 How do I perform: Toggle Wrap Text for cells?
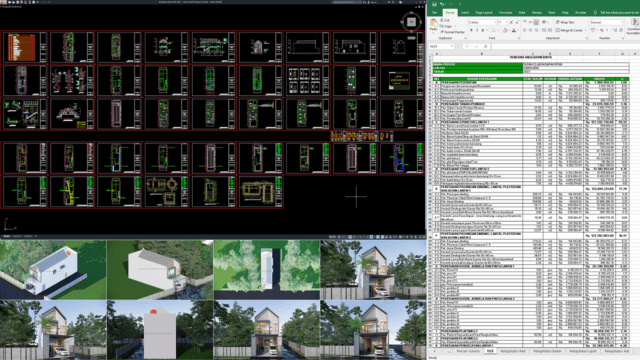click(x=565, y=22)
